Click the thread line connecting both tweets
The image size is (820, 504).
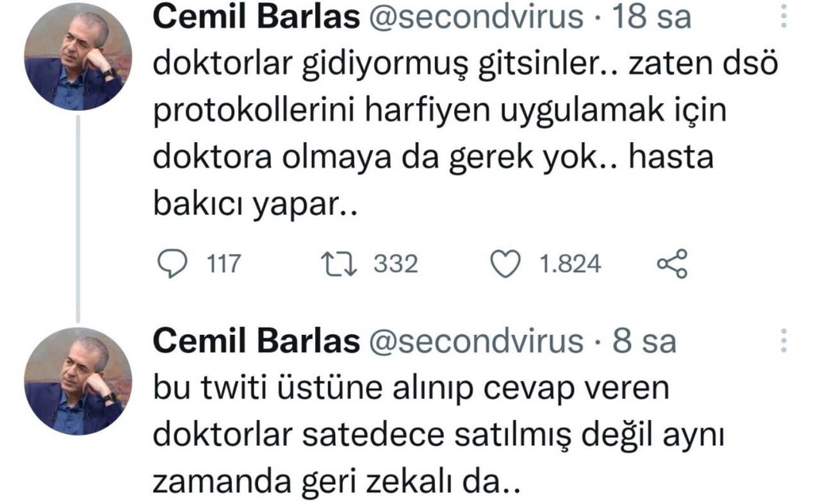point(78,218)
